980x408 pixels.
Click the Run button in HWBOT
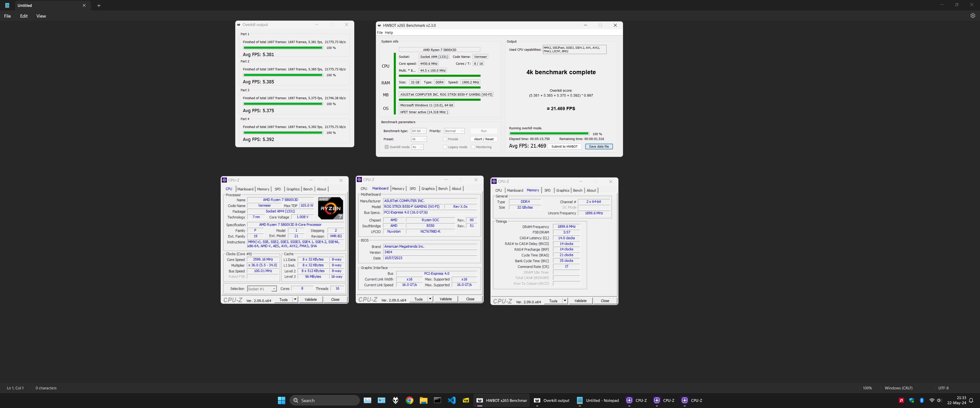point(484,131)
